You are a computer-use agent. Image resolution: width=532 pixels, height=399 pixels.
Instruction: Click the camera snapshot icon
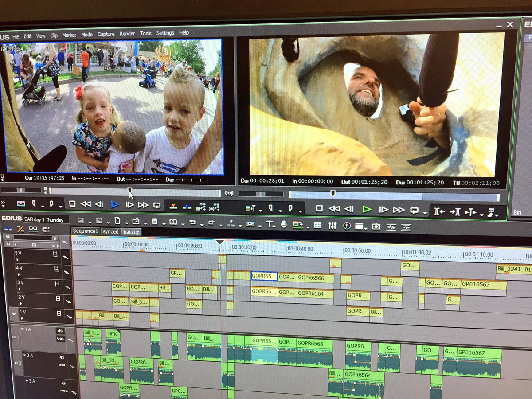pyautogui.click(x=376, y=227)
